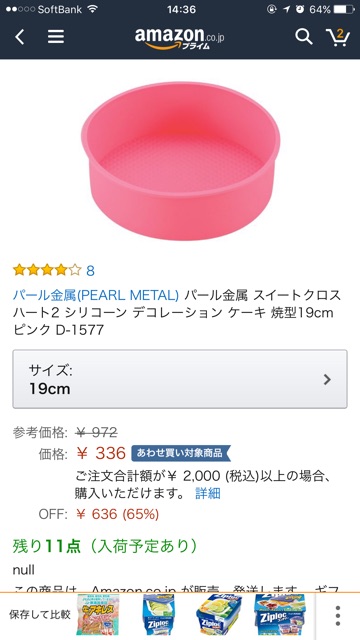Open the hamburger menu
360x640 pixels.
tap(56, 37)
